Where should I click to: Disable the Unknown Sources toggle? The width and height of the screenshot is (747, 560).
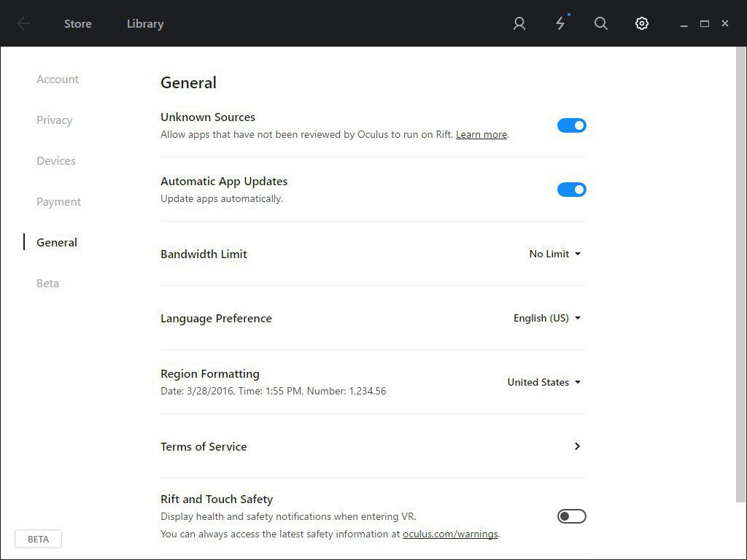click(x=572, y=125)
